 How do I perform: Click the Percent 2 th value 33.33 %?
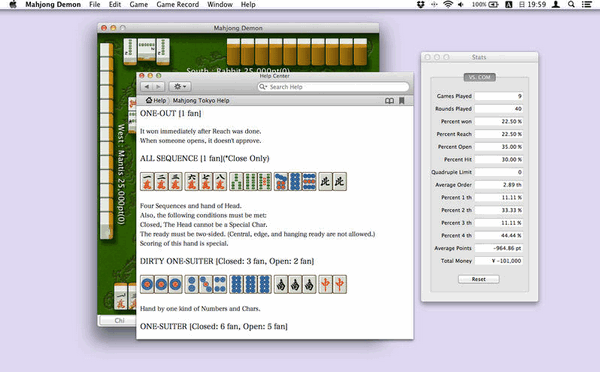[x=499, y=210]
